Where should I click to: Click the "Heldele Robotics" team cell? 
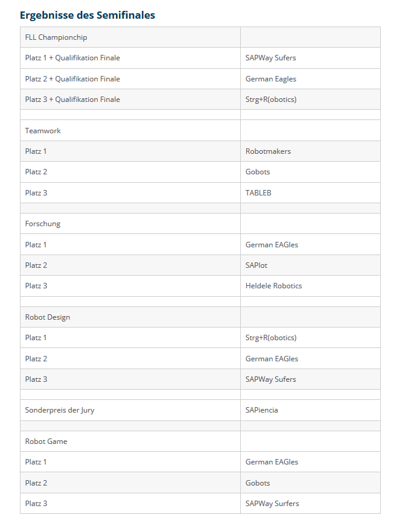point(273,286)
